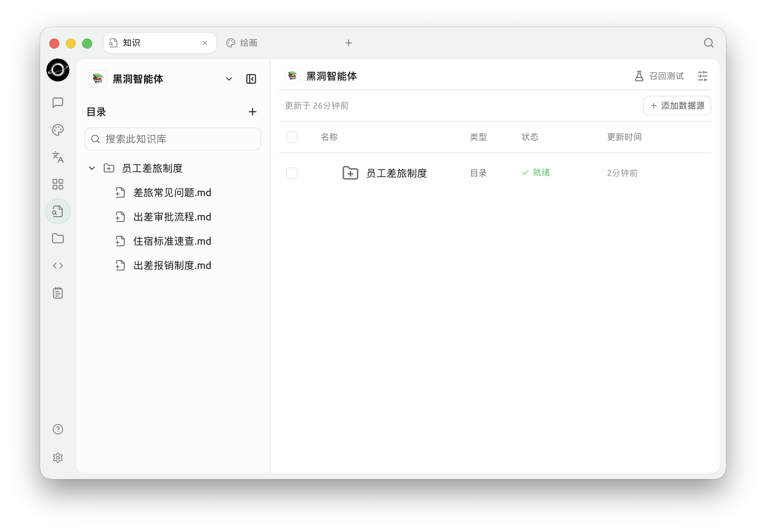Click the 目录 heading in side panel
This screenshot has height=532, width=766.
pyautogui.click(x=96, y=112)
